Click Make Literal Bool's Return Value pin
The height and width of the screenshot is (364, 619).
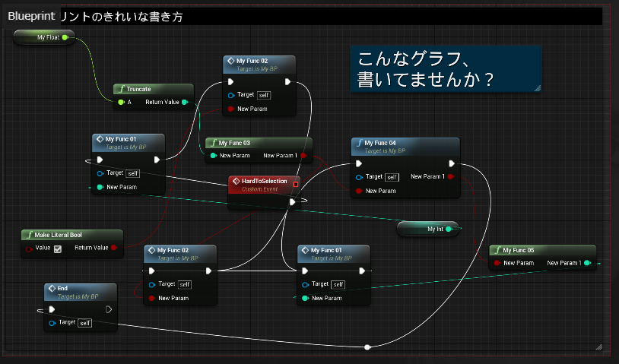click(x=113, y=248)
